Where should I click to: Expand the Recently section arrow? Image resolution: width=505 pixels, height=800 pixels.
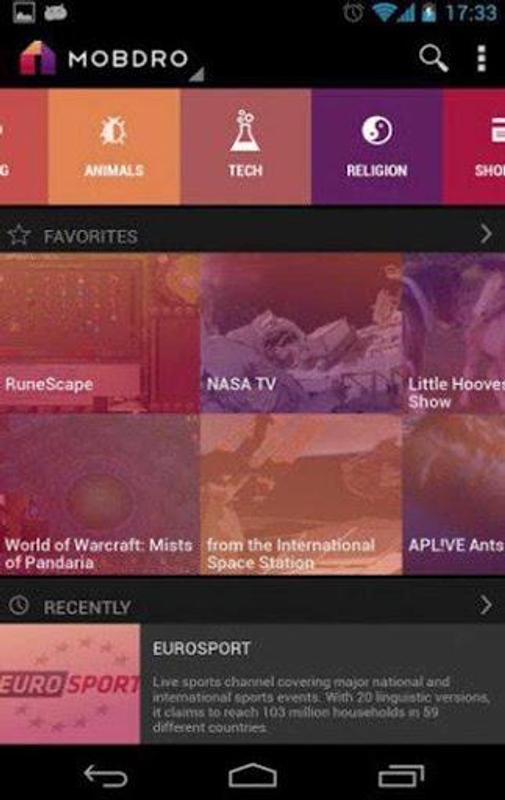point(485,606)
